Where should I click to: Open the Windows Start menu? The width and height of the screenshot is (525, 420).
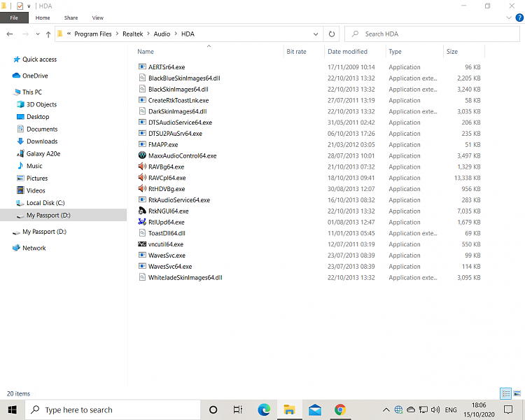13,409
